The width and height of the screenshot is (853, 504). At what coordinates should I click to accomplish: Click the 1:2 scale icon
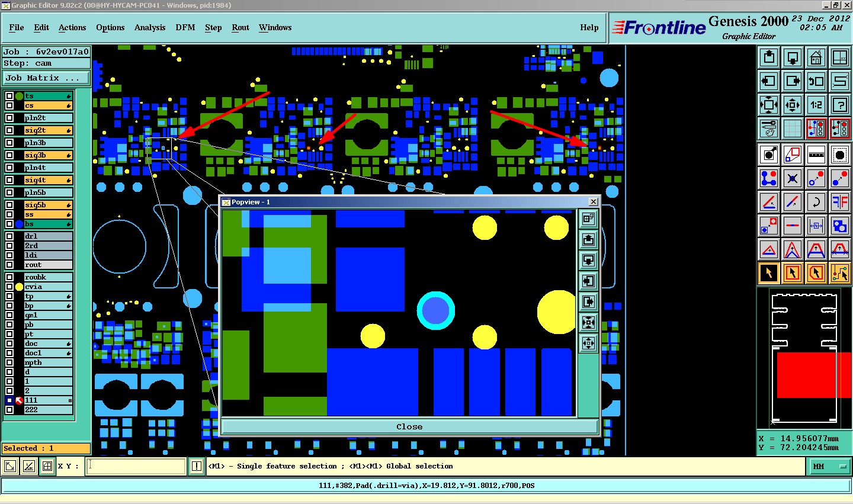point(816,105)
